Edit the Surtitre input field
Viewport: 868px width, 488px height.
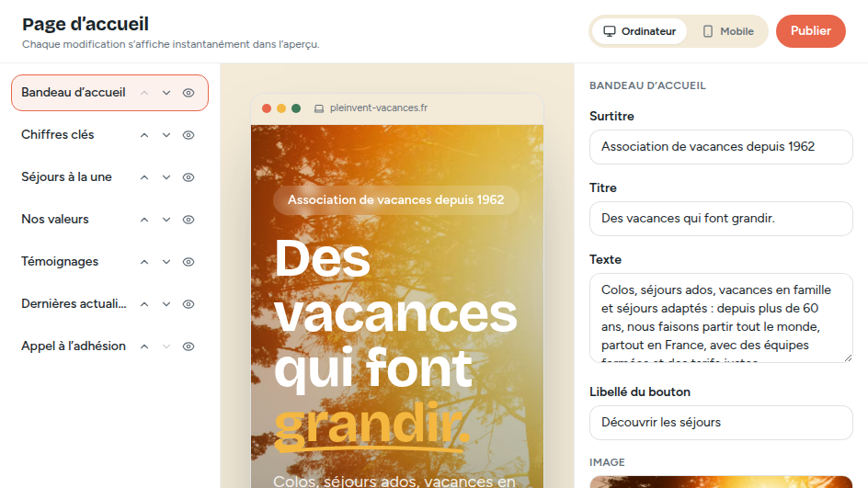721,147
